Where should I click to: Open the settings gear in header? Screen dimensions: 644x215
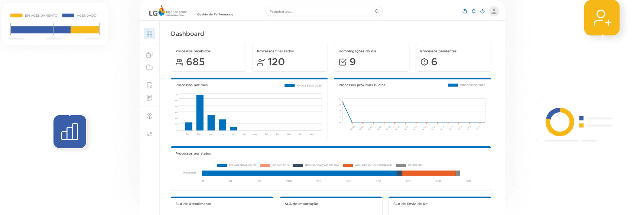click(482, 12)
